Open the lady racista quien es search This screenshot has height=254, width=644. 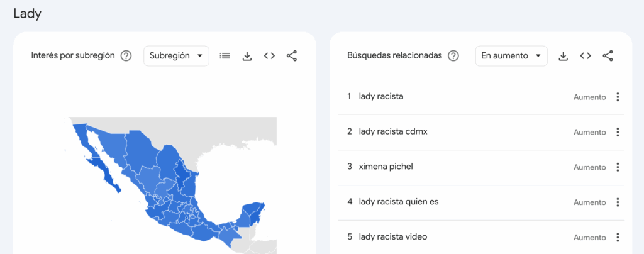point(398,202)
